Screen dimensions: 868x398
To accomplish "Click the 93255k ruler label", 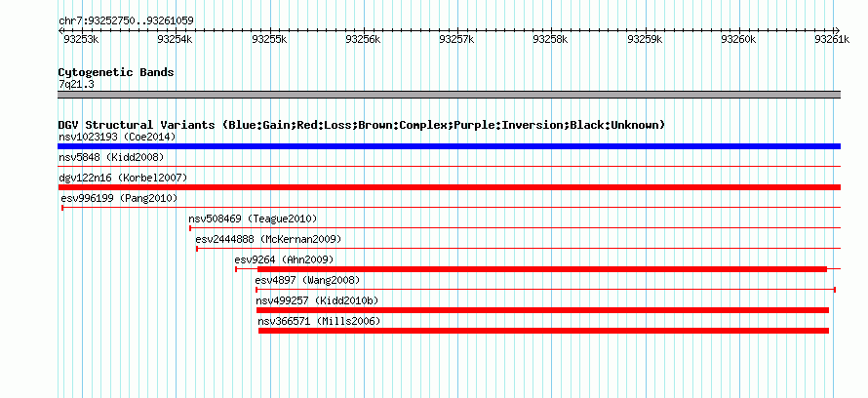I will pos(269,39).
